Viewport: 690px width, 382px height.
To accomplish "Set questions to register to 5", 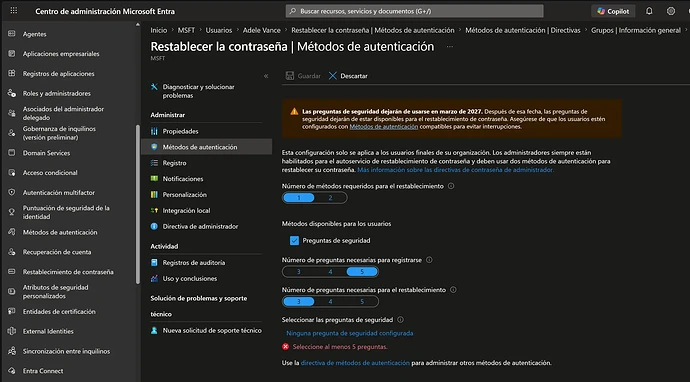I will [362, 272].
